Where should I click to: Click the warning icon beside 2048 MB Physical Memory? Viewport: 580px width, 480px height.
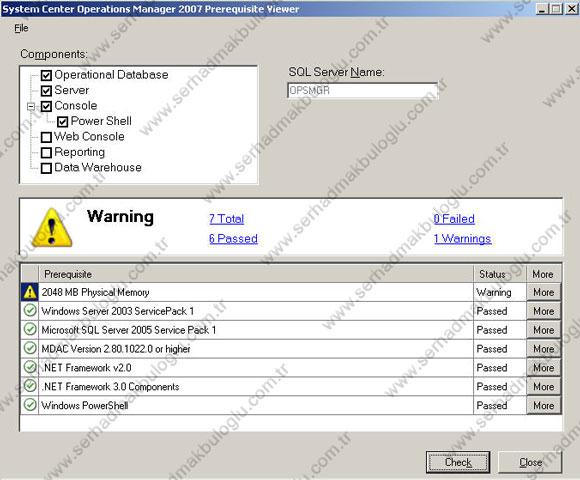tap(30, 292)
